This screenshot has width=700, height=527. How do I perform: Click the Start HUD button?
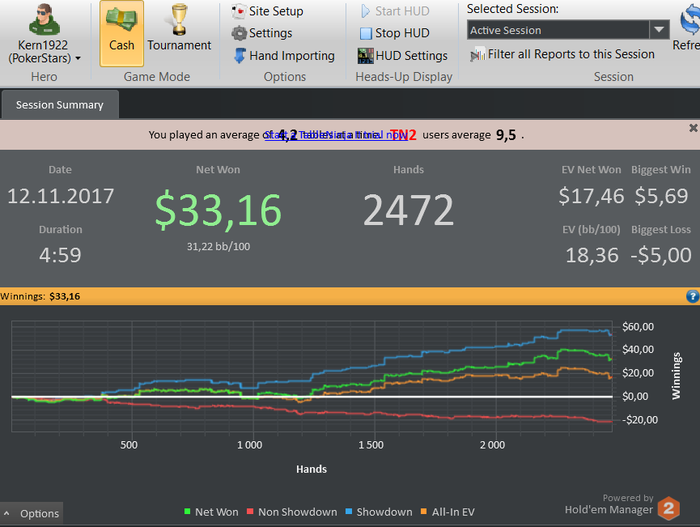pos(395,11)
